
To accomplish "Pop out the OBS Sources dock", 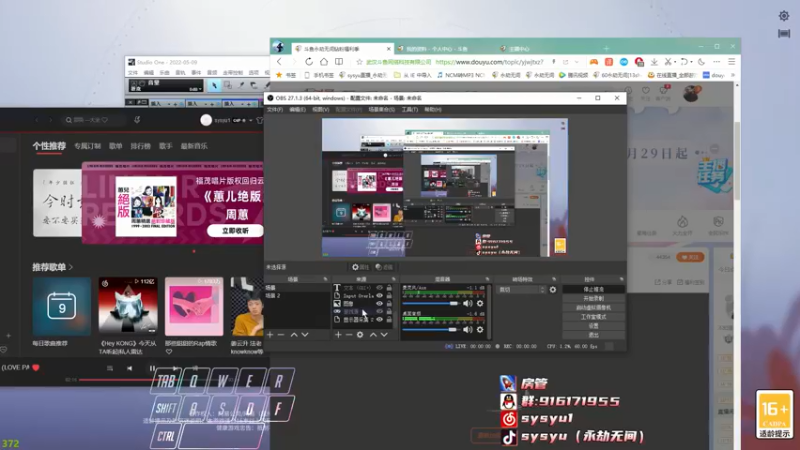I will 393,279.
